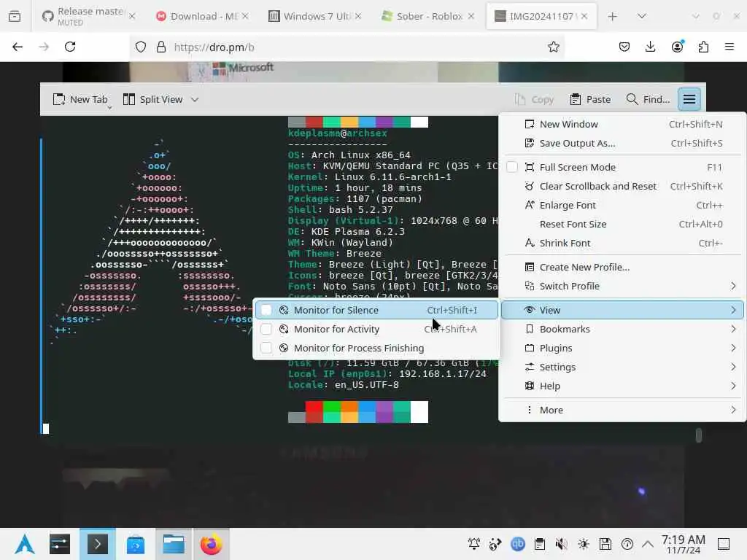Click Monitor for Process Finishing icon

[x=284, y=348]
